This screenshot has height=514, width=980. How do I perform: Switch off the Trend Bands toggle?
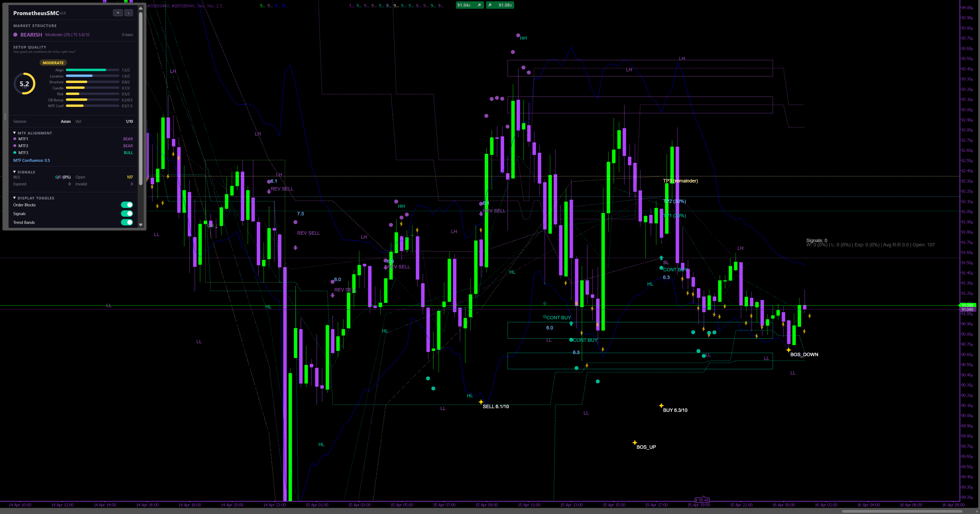click(127, 222)
